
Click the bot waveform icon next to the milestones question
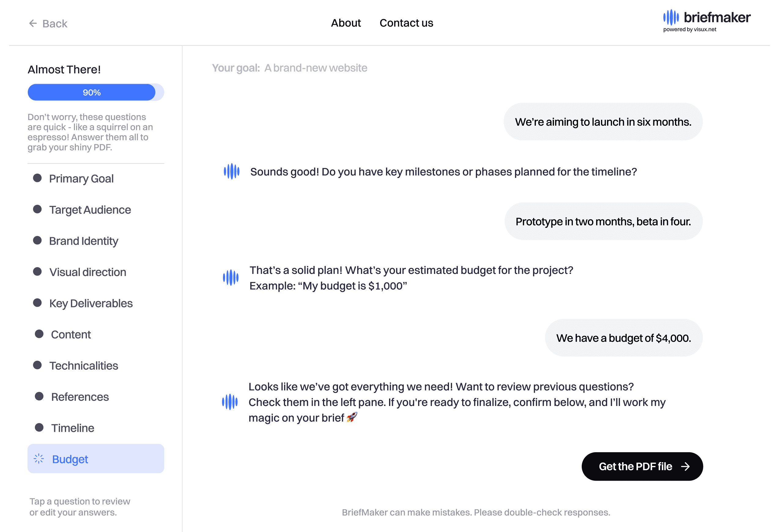tap(232, 172)
